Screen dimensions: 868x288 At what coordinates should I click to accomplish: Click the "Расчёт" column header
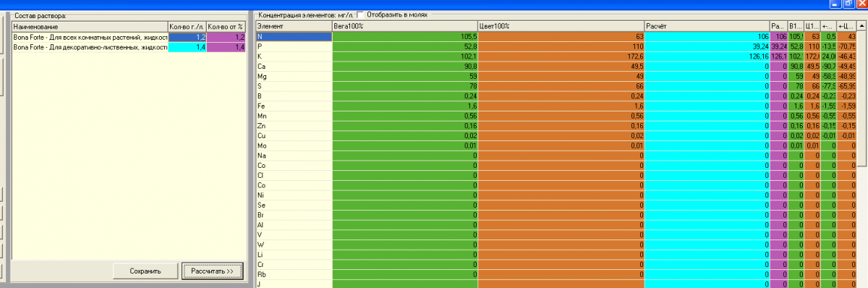tap(707, 26)
